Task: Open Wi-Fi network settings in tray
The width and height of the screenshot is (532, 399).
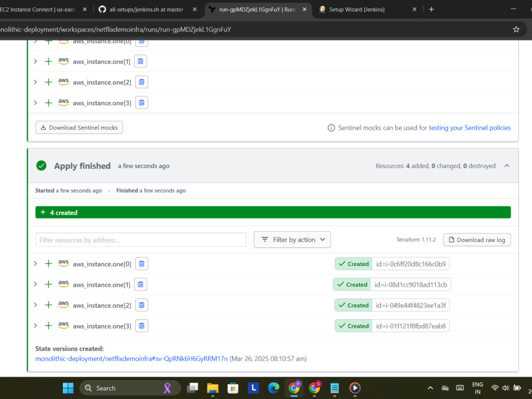Action: coord(495,388)
